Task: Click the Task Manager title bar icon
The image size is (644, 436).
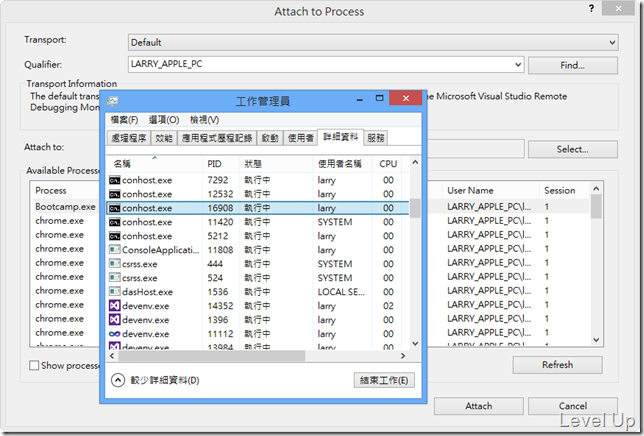Action: (112, 101)
